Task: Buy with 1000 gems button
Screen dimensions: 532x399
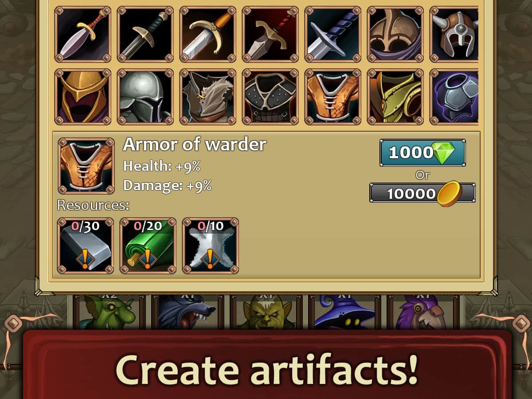Action: [x=422, y=153]
